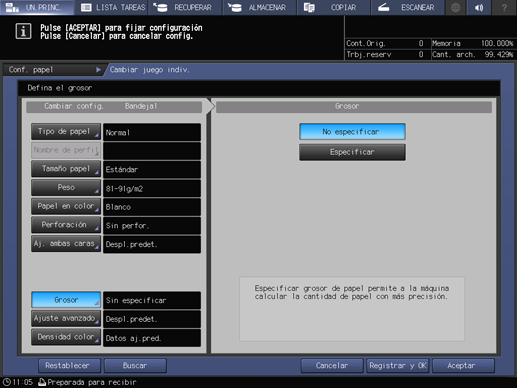Click the Blanco color value
This screenshot has width=517, height=388.
pos(152,207)
